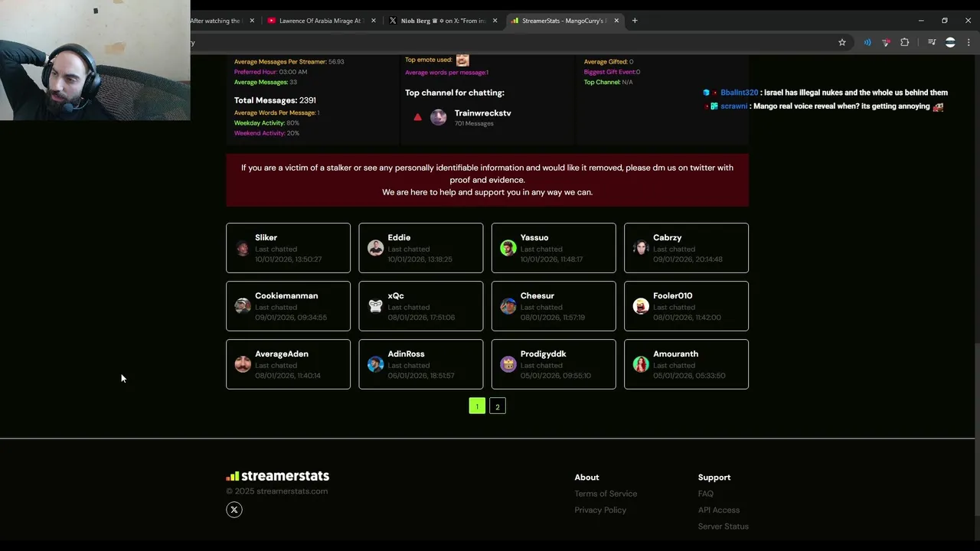Click the Amouranth card name

676,354
